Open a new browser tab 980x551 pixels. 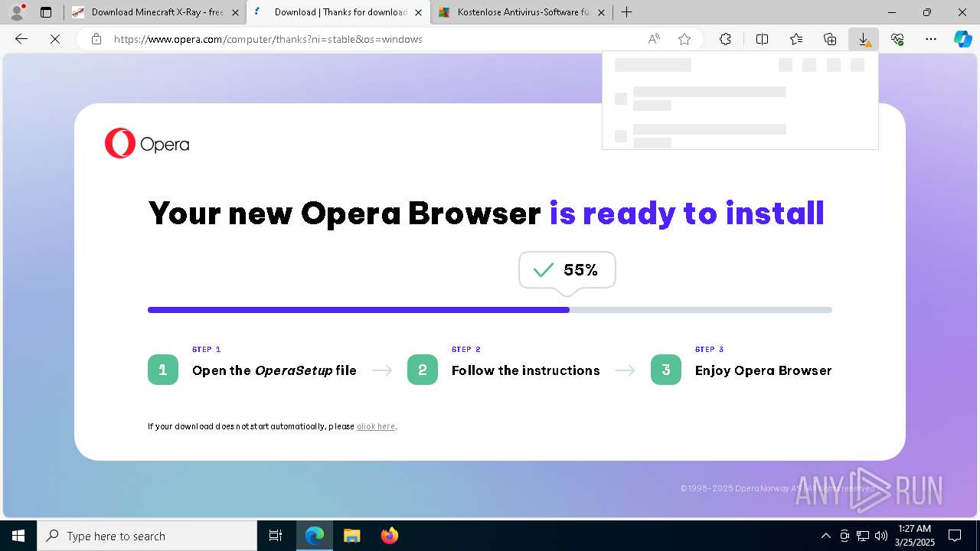[x=626, y=12]
